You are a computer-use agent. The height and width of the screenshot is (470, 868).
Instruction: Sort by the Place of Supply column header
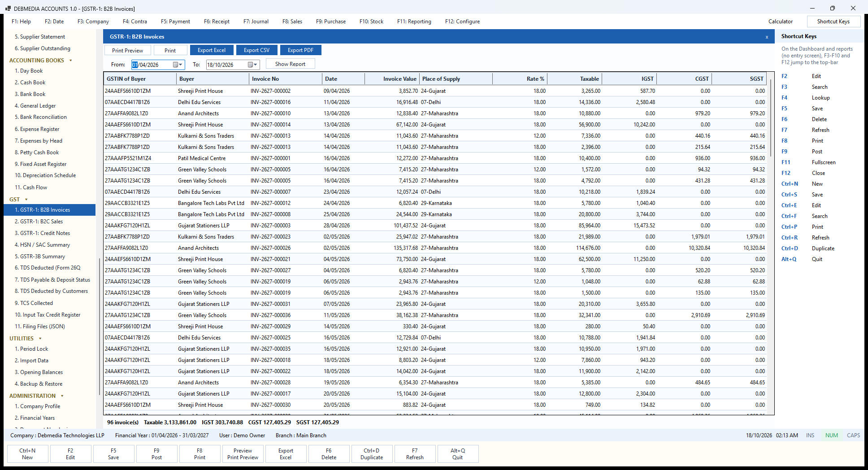tap(456, 79)
